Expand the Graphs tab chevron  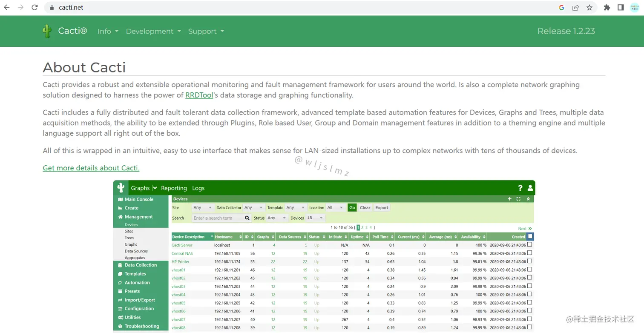coord(155,188)
